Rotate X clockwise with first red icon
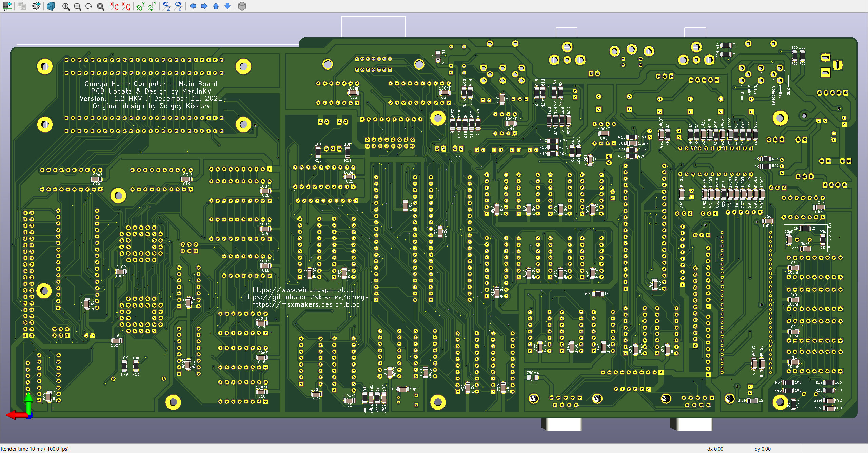 pos(115,6)
